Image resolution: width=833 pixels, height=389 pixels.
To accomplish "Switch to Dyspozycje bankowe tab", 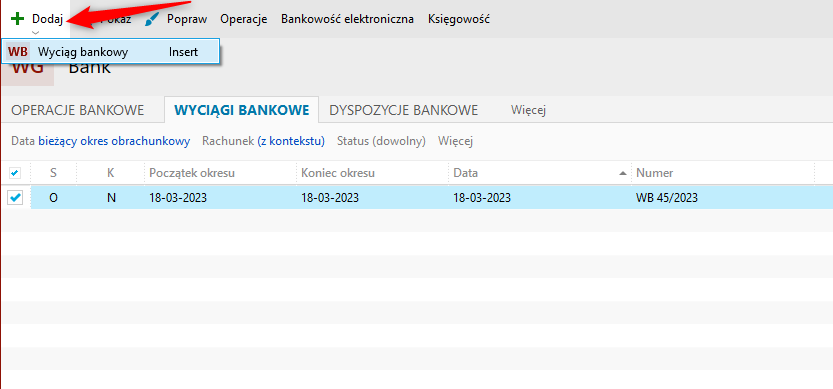I will click(x=404, y=110).
